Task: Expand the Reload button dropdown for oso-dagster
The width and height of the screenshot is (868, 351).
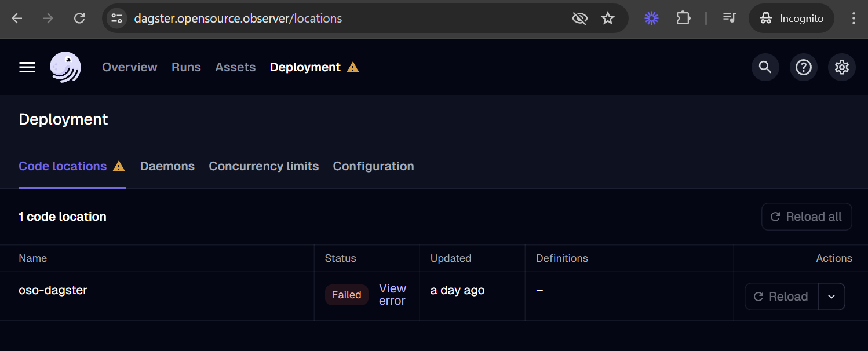Action: coord(831,296)
